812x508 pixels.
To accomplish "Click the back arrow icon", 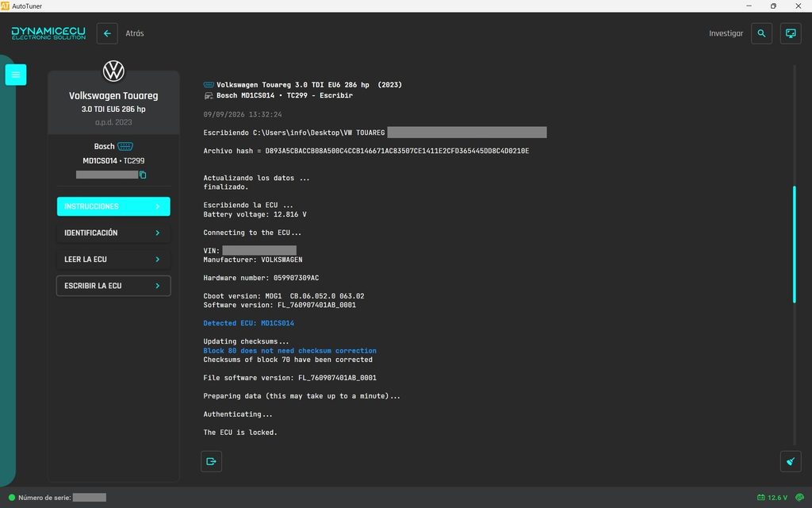I will 107,33.
